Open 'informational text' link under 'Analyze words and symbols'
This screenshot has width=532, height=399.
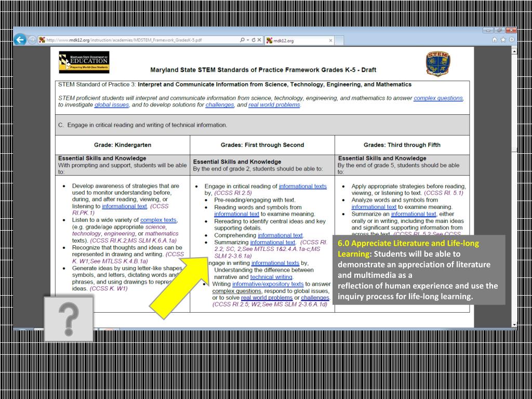click(x=374, y=207)
